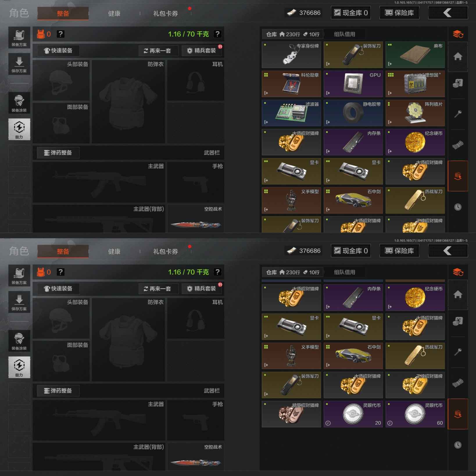Click the back arrow in top header
The height and width of the screenshot is (476, 476).
point(448,13)
